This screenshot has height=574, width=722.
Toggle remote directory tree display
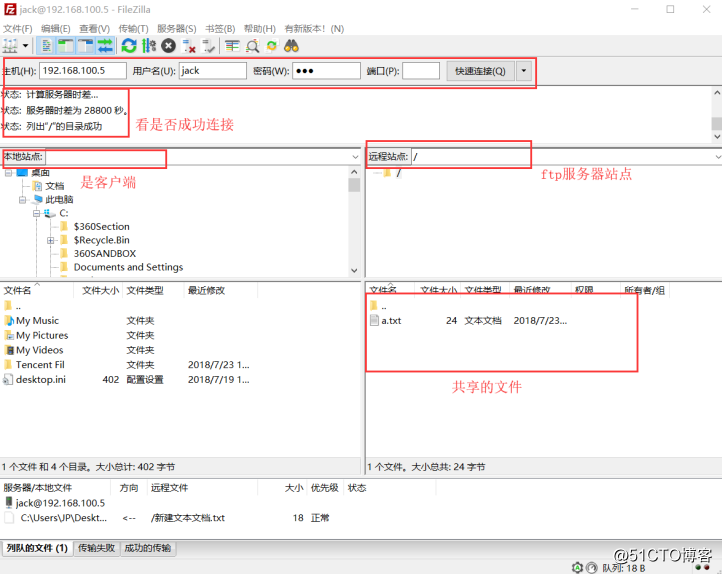(x=86, y=46)
